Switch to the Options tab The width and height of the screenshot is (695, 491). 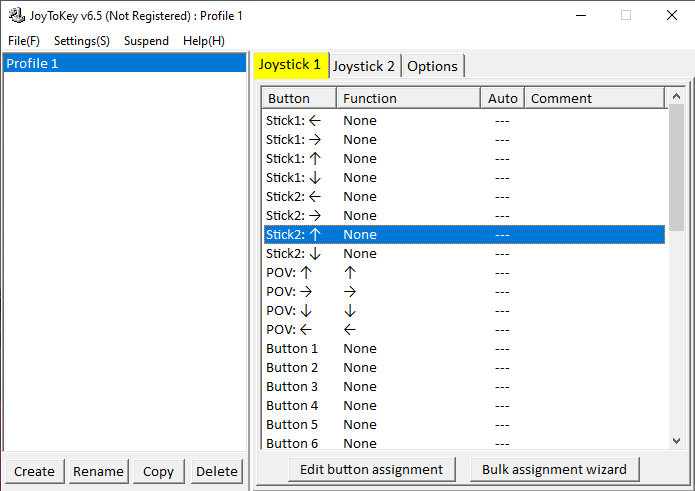[432, 66]
